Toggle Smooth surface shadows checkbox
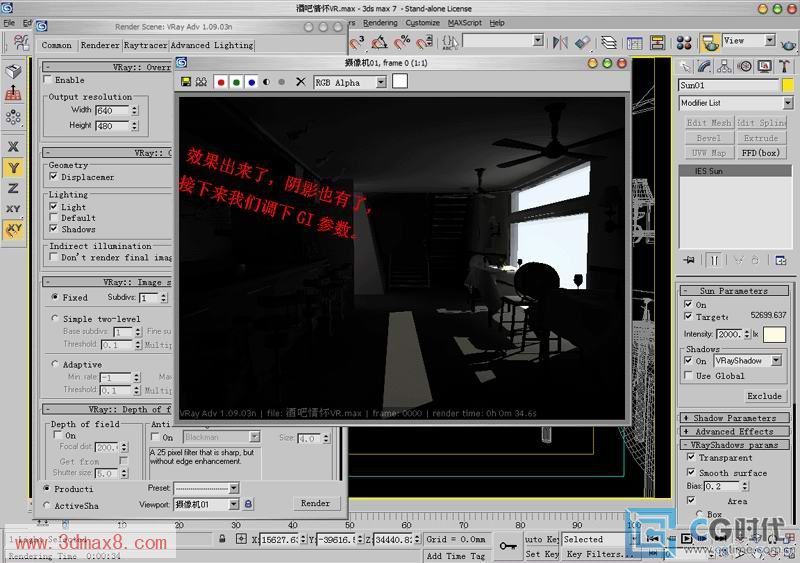Screen dimensions: 800x563 (x=691, y=472)
